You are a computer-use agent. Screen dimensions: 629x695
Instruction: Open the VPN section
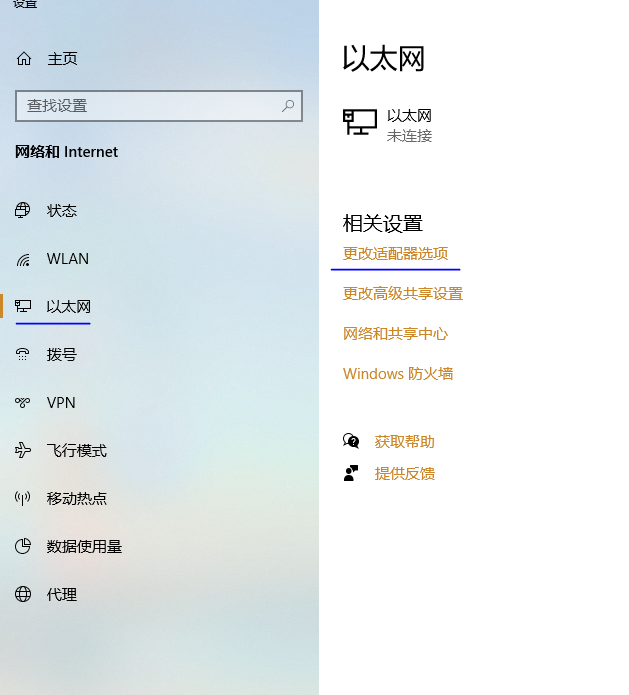coord(61,402)
